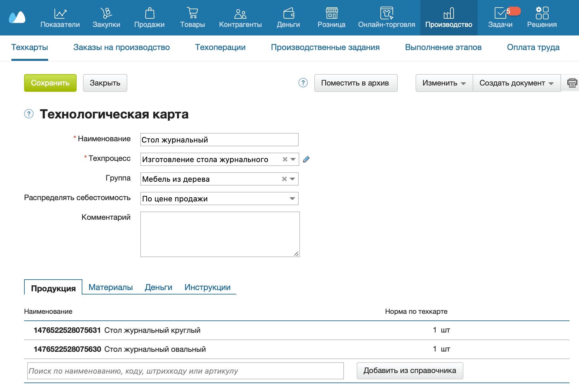Open Задачи icon with notification badge

(500, 13)
